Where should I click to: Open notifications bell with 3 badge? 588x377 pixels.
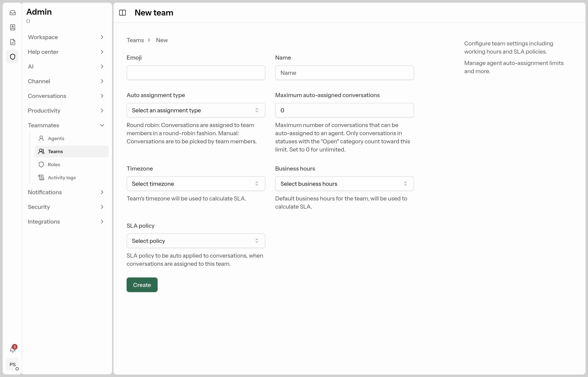[13, 349]
